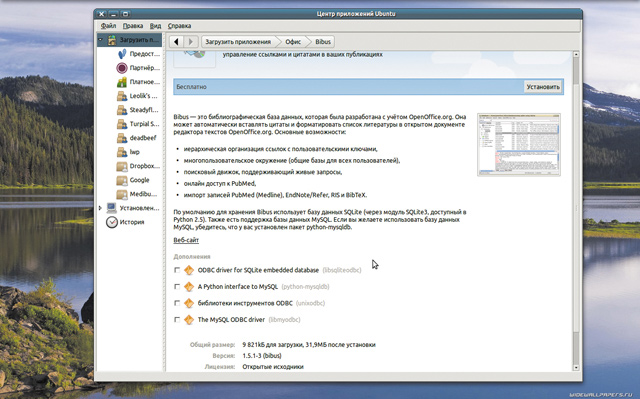Select the lwp source icon
The height and width of the screenshot is (399, 640).
point(122,152)
